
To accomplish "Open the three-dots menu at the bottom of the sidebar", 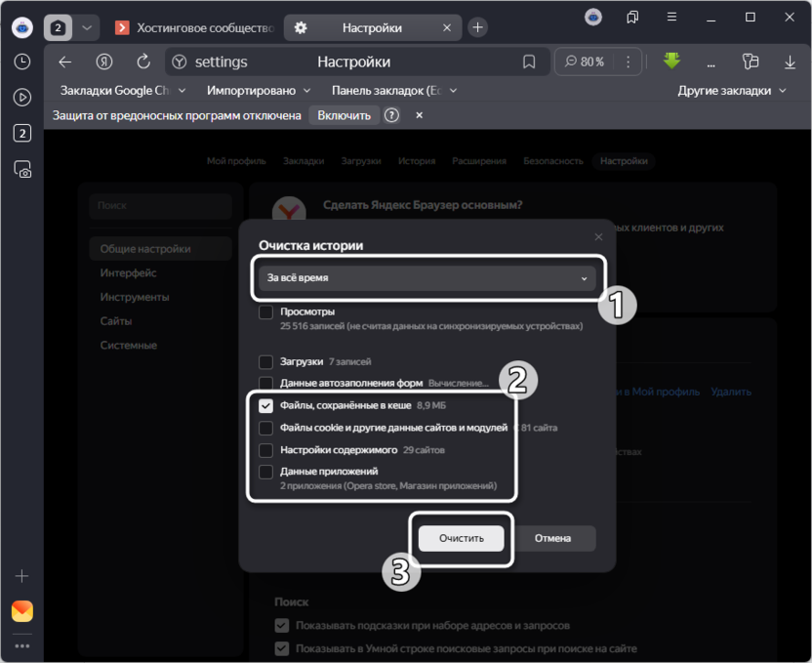I will point(22,645).
